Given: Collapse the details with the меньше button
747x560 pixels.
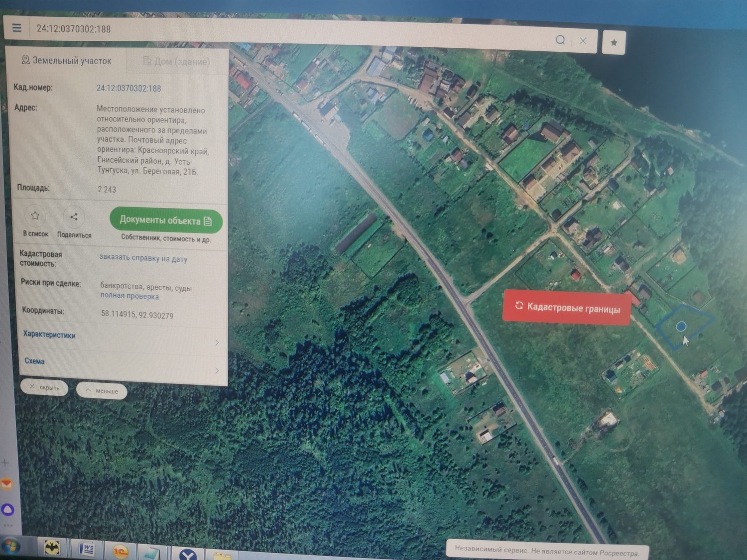Looking at the screenshot, I should click(102, 391).
